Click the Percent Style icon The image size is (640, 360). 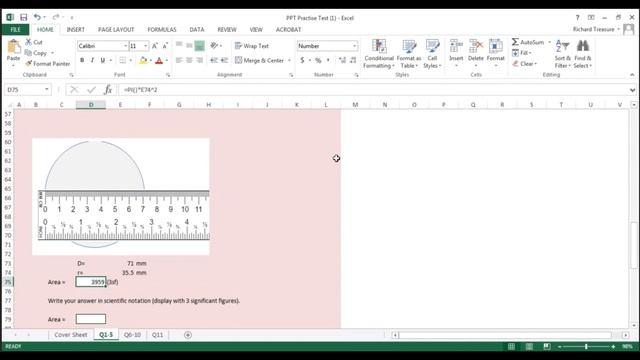pos(318,60)
